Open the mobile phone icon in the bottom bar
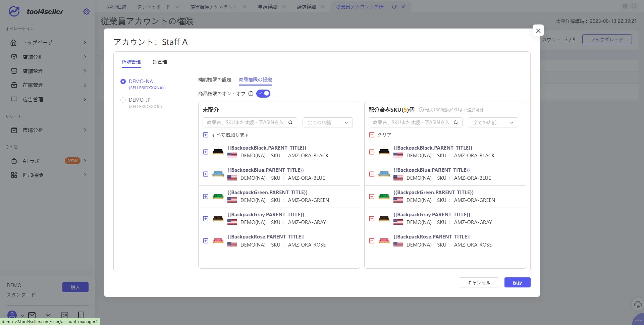This screenshot has width=644, height=325. pos(81,315)
